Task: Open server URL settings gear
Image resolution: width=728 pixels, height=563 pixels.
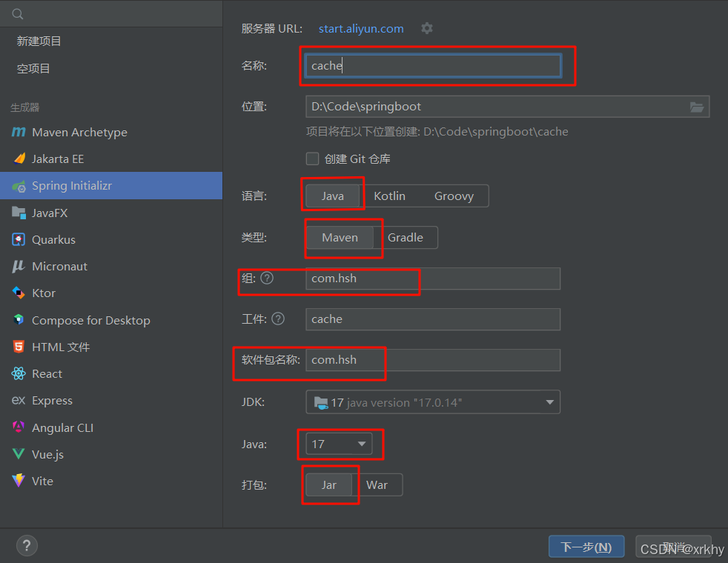Action: click(x=427, y=28)
